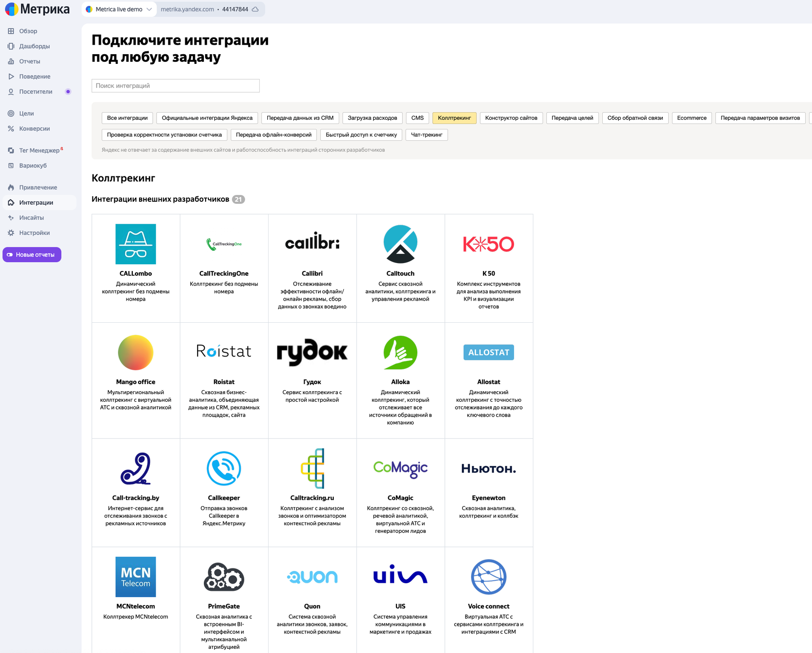Screen dimensions: 812x653
Task: Open the Calltouch integration logo
Action: click(401, 244)
